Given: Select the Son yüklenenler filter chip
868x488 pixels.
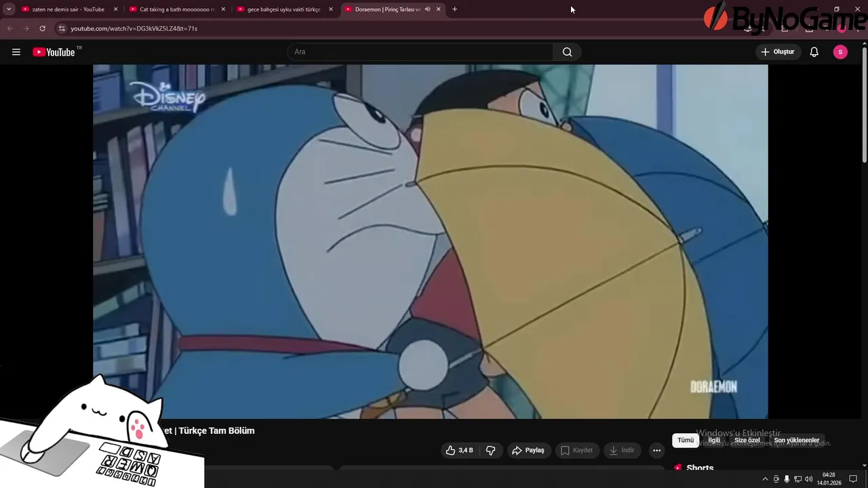Looking at the screenshot, I should (797, 441).
